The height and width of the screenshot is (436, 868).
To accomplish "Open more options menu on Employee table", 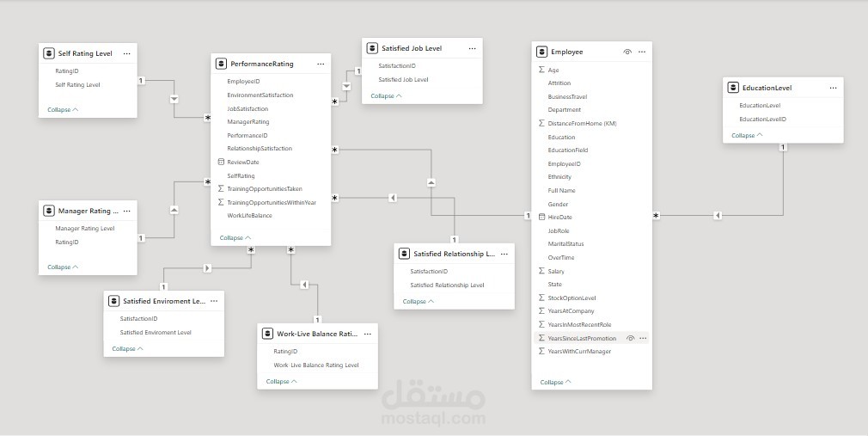I will click(x=642, y=52).
